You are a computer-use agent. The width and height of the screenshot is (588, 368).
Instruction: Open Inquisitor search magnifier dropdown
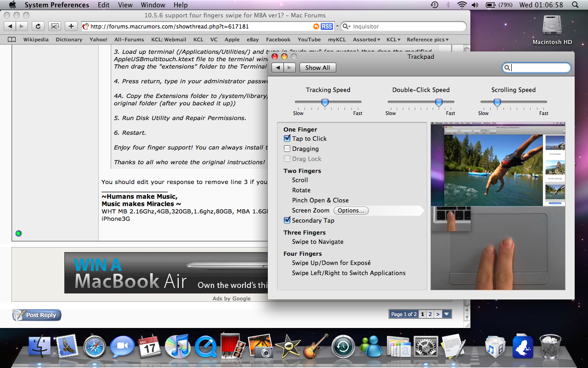click(x=347, y=27)
